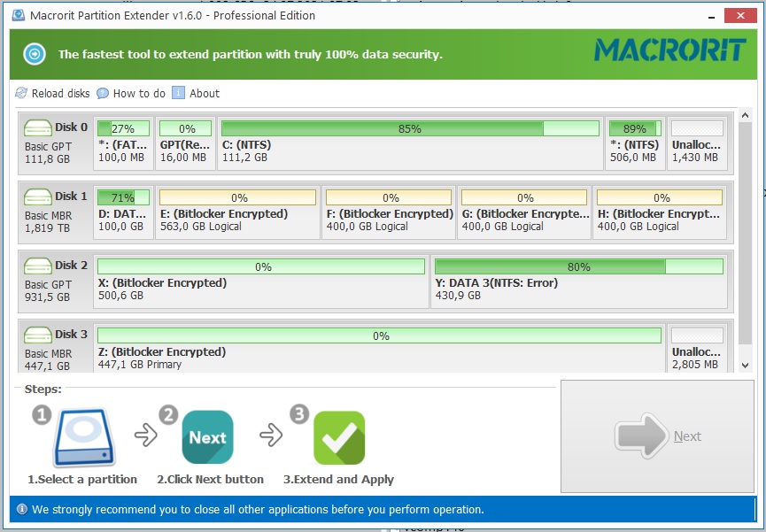
Task: Click the Disk 2 drive icon
Action: click(x=38, y=266)
